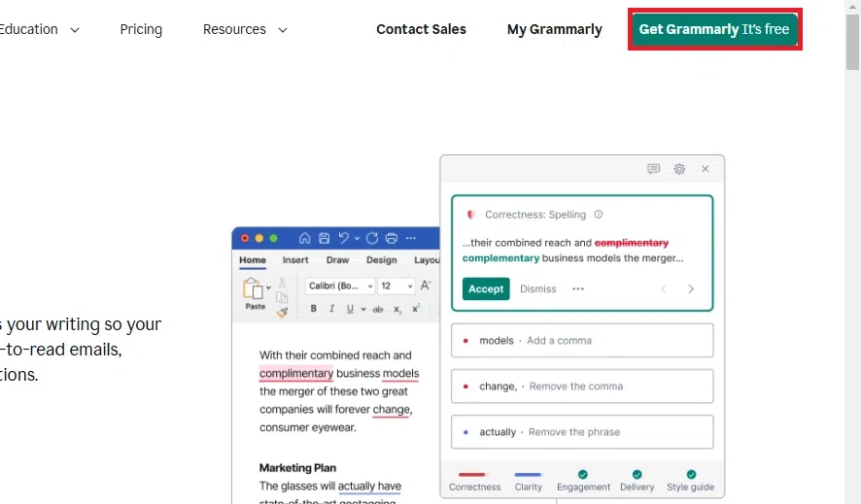Click the info icon beside Correctness: Spelling

599,215
